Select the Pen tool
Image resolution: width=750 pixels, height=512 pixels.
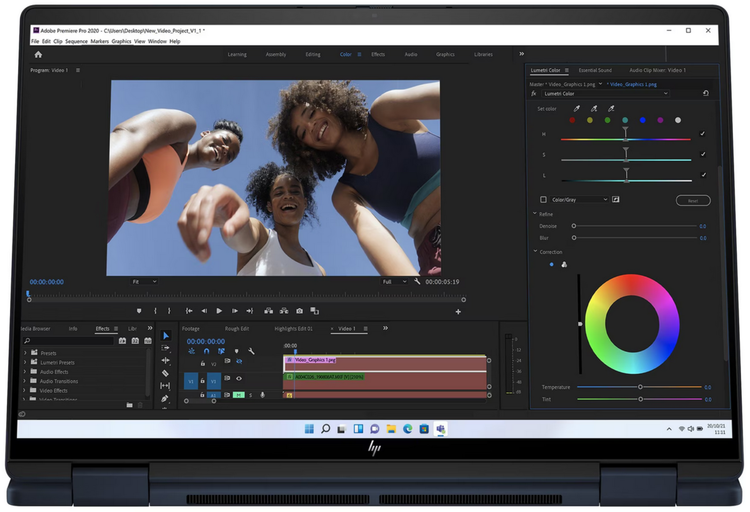click(x=165, y=398)
